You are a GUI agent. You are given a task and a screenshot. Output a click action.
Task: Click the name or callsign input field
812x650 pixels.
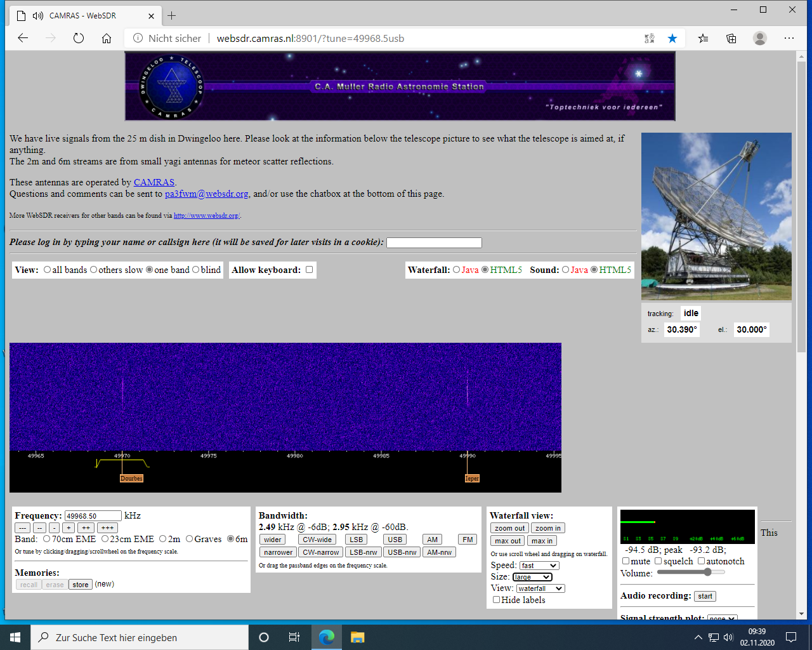(x=435, y=242)
